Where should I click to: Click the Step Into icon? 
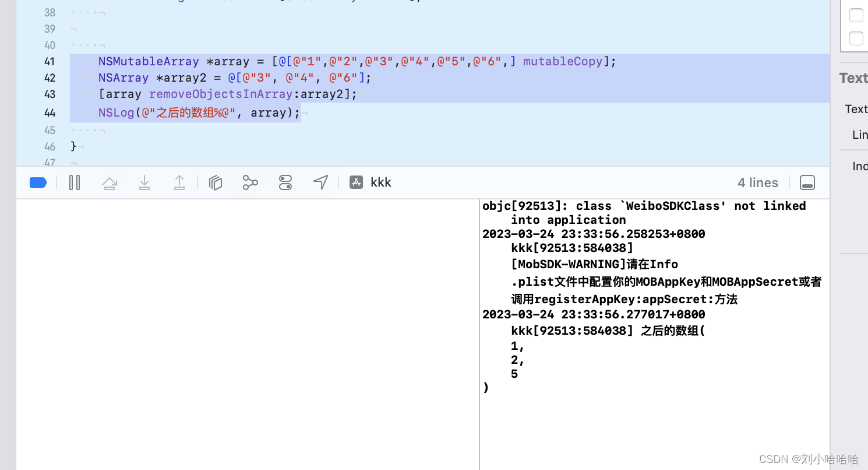coord(144,183)
